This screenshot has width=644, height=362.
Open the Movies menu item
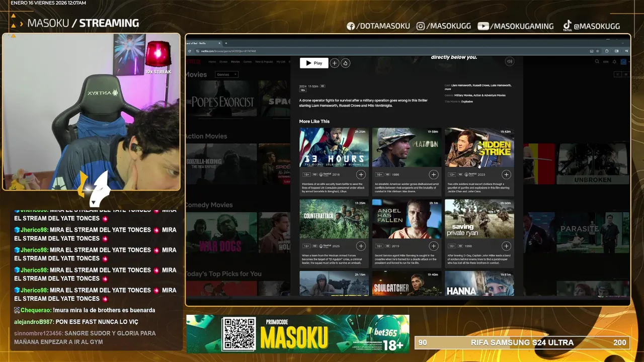click(235, 61)
